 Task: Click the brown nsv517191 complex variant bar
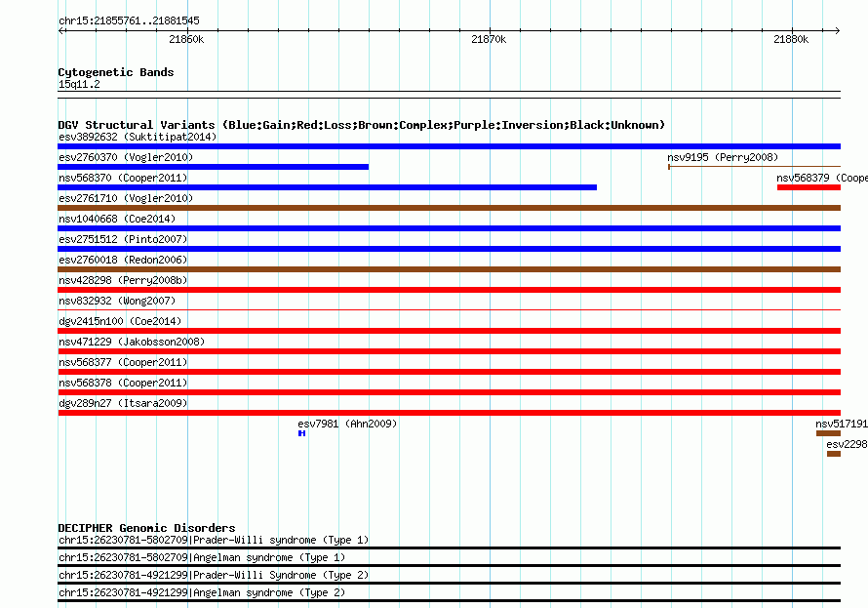coord(828,433)
